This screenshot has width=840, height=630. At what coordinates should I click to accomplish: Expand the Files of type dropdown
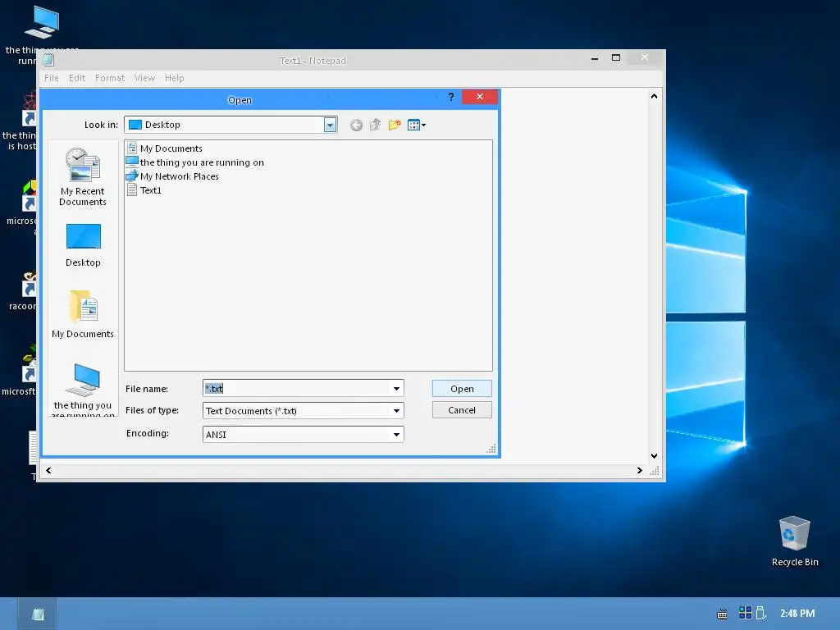(x=396, y=411)
